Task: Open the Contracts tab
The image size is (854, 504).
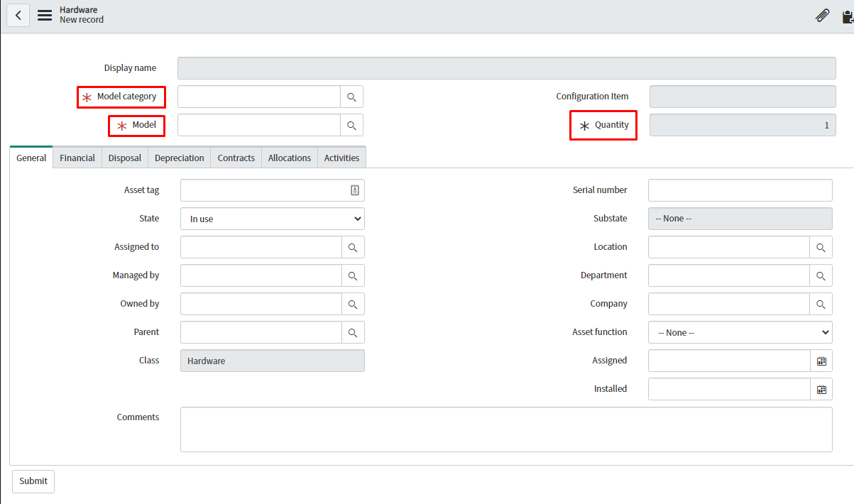Action: [x=236, y=158]
